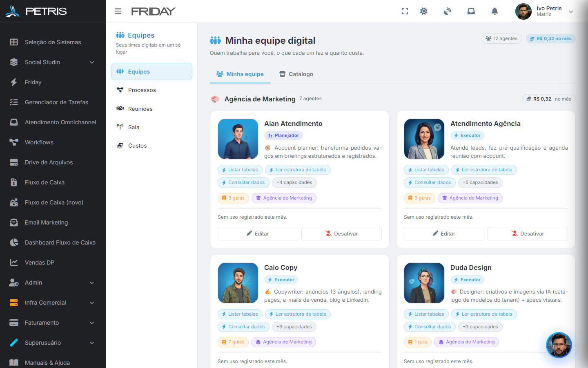Image resolution: width=588 pixels, height=368 pixels.
Task: Click the 3 guias tag on Alan Atendimento
Action: pyautogui.click(x=233, y=198)
